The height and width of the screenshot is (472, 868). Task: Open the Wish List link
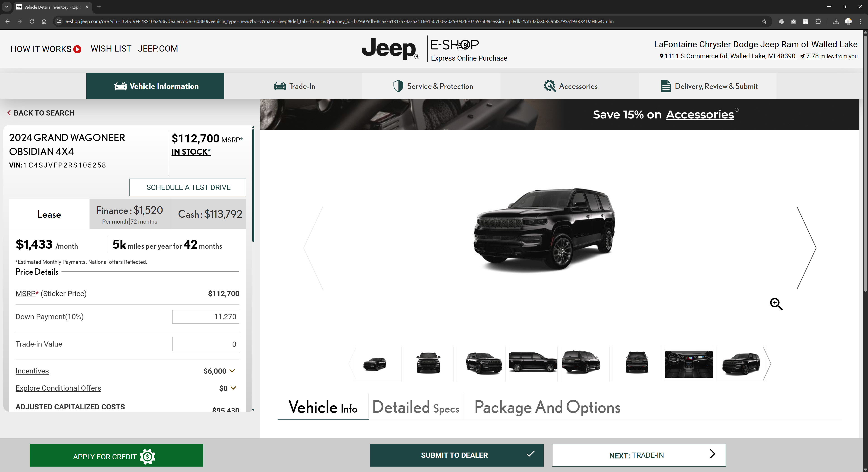(111, 49)
